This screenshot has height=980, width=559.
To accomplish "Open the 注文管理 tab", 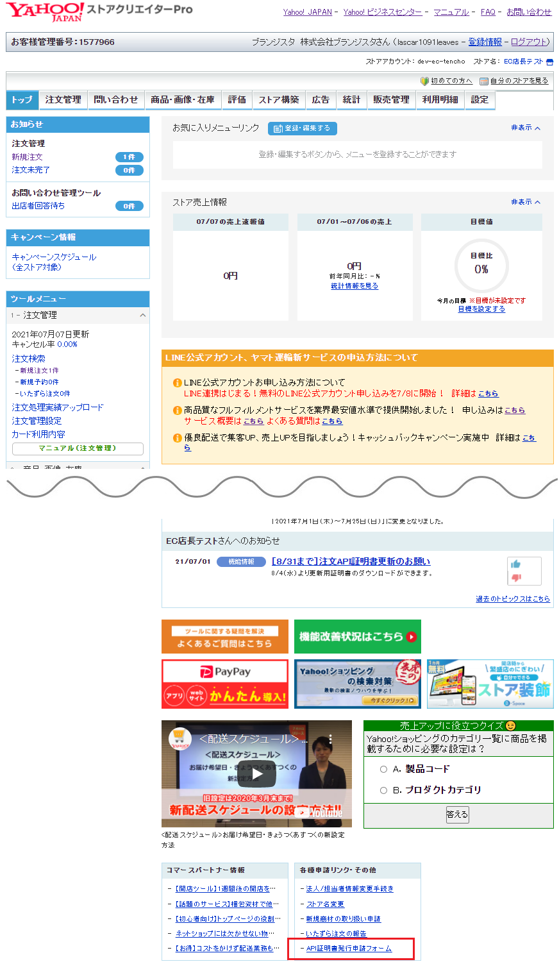I will (x=63, y=100).
